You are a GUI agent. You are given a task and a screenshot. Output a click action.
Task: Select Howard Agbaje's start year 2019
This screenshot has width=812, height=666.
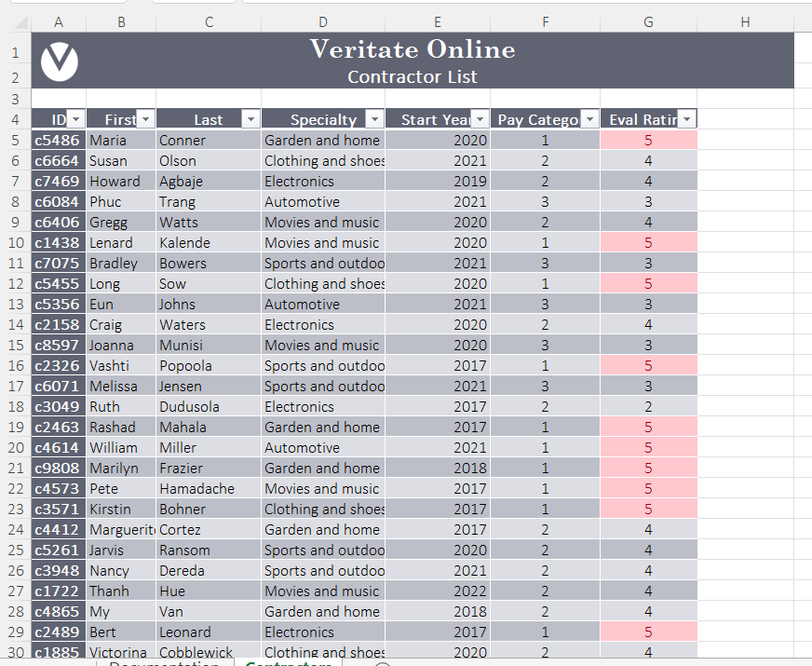[x=438, y=182]
